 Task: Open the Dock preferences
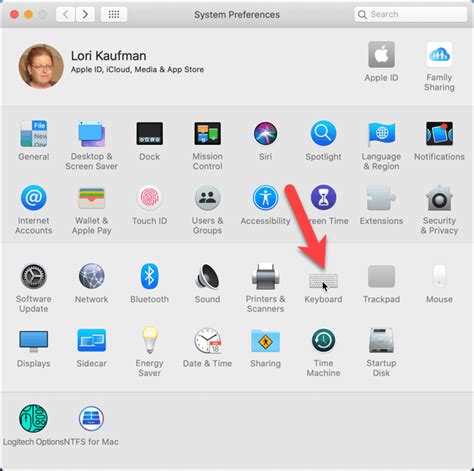(149, 134)
